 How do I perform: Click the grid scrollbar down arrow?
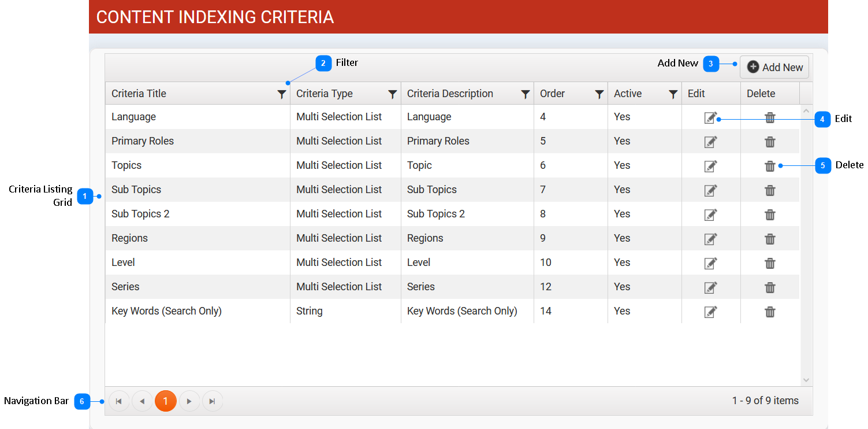[x=806, y=380]
